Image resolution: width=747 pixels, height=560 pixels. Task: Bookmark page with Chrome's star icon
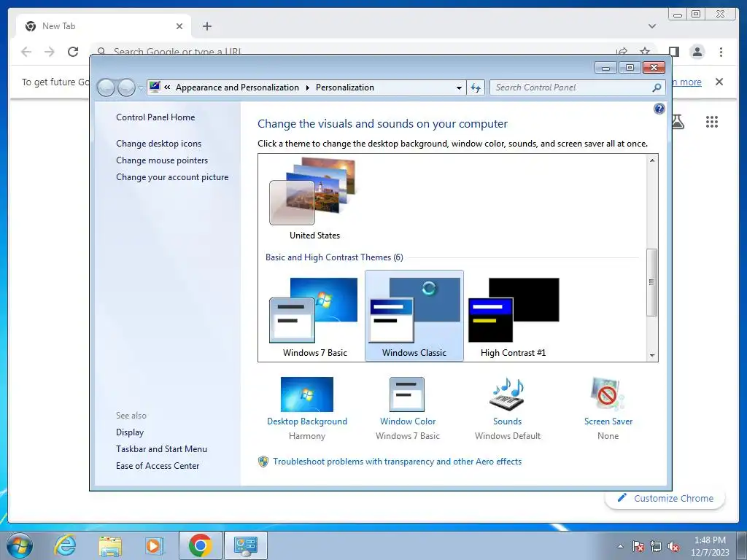pos(645,52)
